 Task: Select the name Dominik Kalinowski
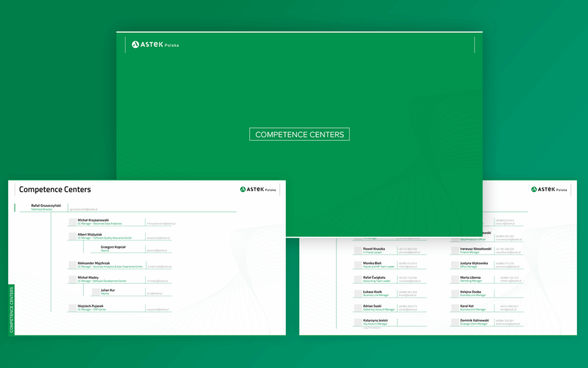[x=474, y=320]
